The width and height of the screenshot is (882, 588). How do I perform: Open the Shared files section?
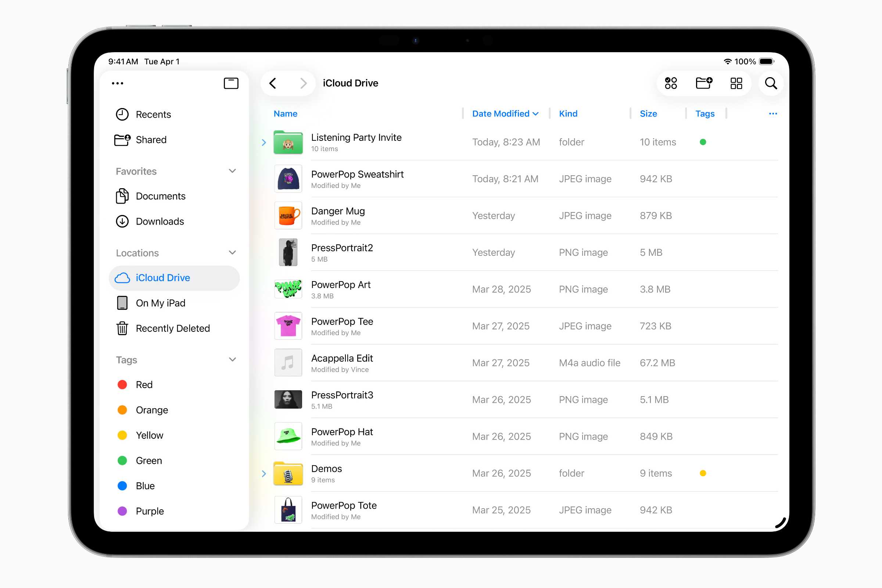151,140
